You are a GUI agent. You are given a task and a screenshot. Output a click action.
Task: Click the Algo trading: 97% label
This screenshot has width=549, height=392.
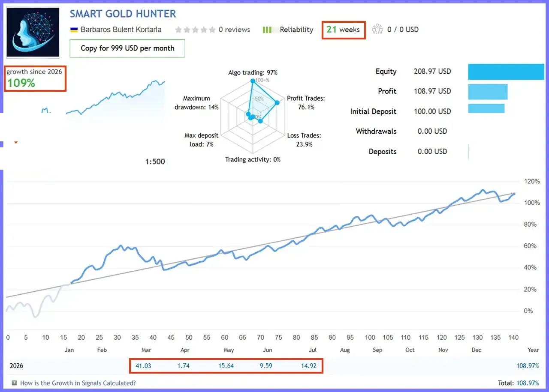click(253, 72)
